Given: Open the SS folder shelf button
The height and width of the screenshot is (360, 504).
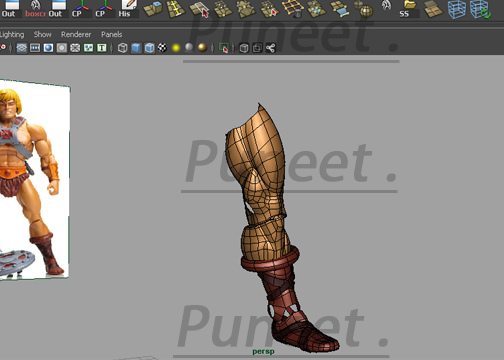Looking at the screenshot, I should pyautogui.click(x=409, y=9).
